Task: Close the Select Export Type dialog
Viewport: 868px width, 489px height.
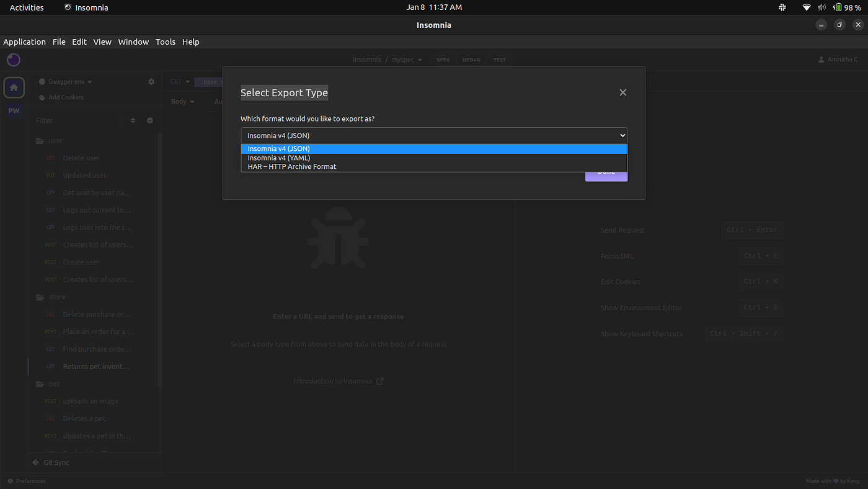Action: point(622,92)
